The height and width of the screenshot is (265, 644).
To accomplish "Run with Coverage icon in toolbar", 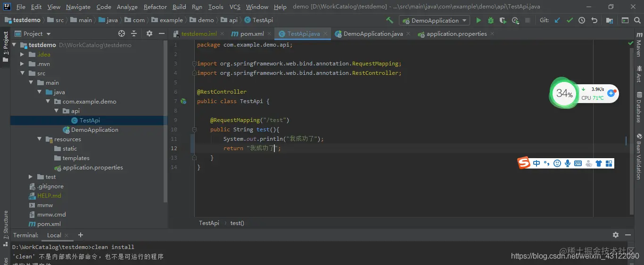I will coord(503,20).
